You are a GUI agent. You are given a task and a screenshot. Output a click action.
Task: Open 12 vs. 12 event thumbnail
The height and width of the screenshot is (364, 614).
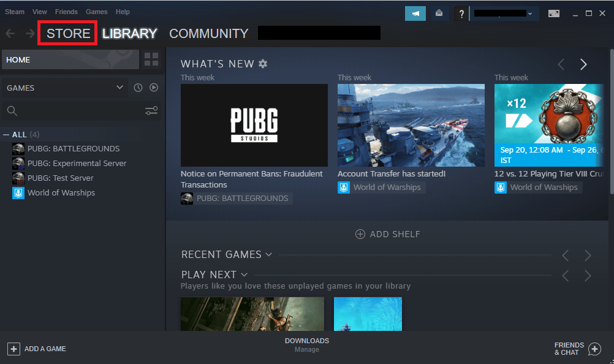coord(549,125)
